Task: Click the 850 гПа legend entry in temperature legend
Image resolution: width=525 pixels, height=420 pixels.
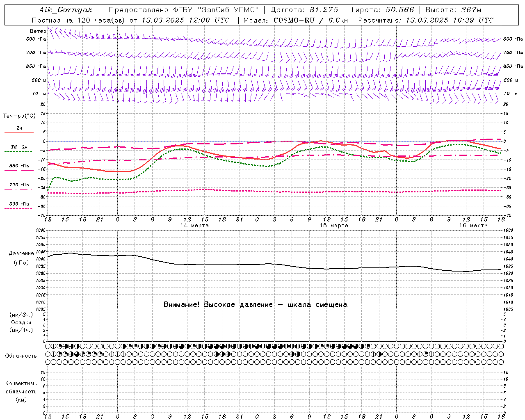Action: (x=19, y=166)
